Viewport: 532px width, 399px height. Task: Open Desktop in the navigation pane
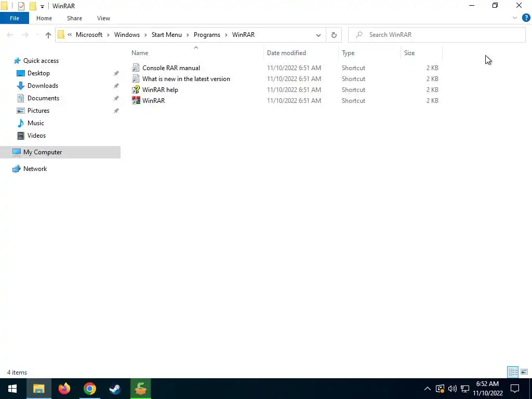click(x=38, y=73)
